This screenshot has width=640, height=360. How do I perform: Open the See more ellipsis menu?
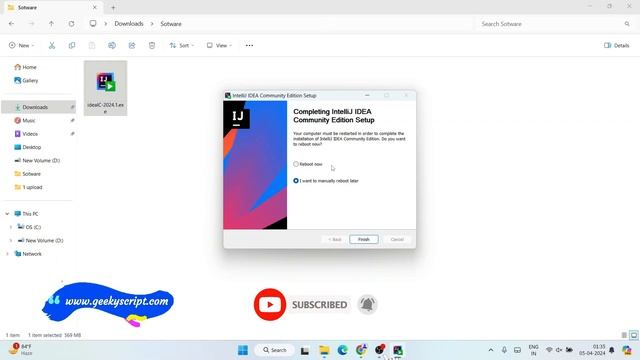pyautogui.click(x=249, y=45)
